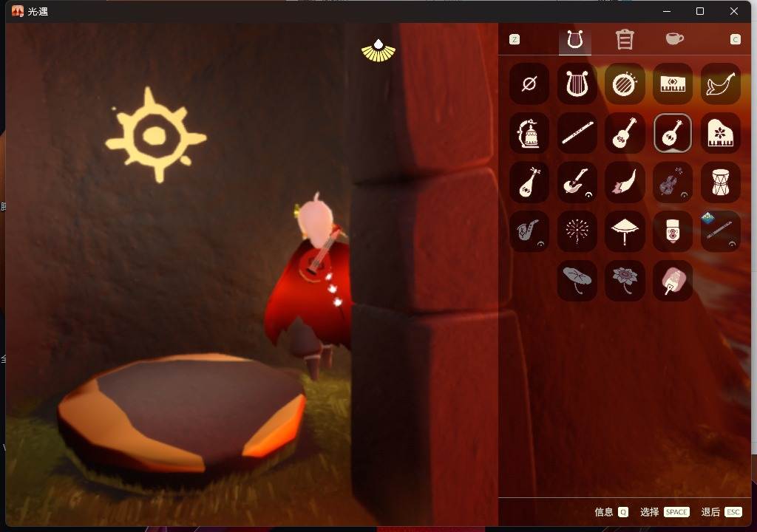
Task: Equip the lotus leaf umbrella
Action: 577,281
